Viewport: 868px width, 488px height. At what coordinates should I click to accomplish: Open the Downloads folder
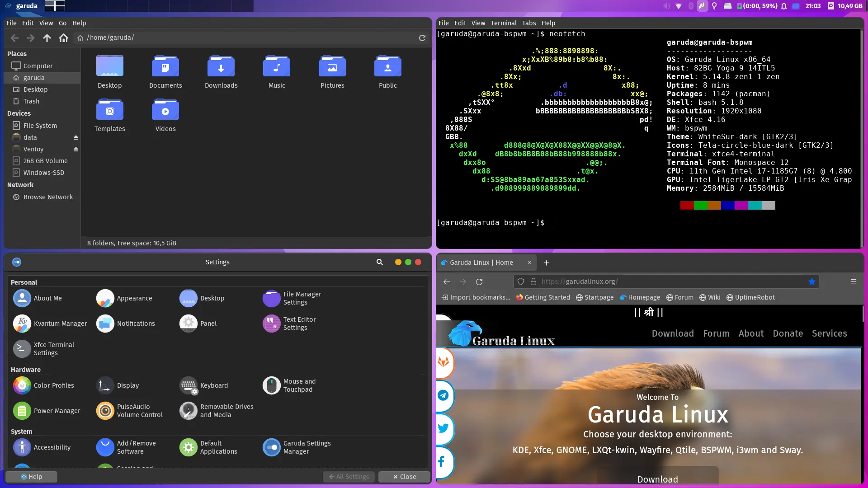point(221,72)
